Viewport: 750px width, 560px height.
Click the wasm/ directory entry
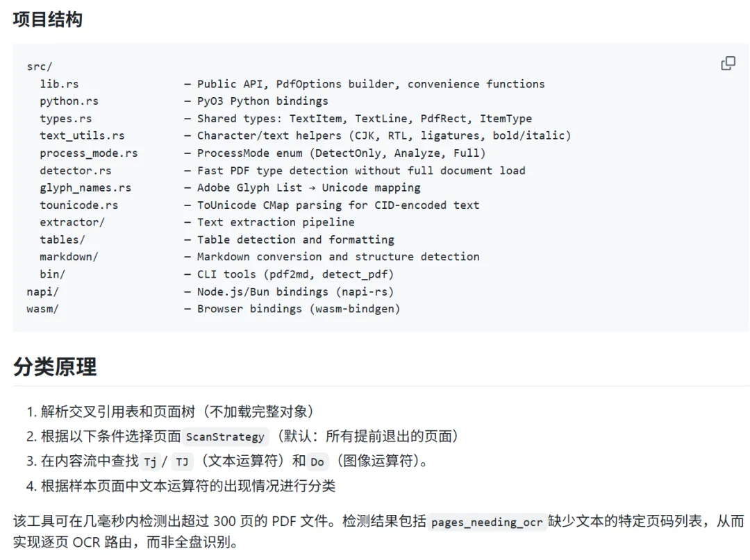point(42,309)
